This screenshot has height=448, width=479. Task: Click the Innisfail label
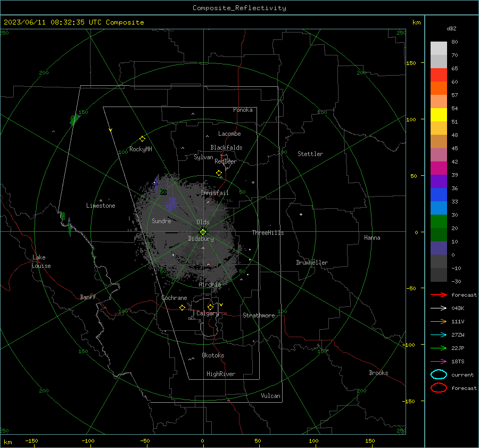point(214,193)
